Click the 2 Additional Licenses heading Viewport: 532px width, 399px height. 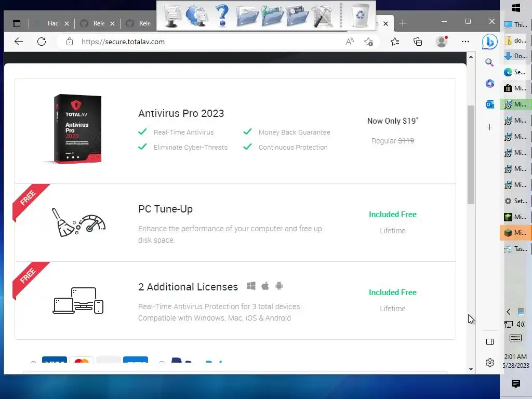188,287
